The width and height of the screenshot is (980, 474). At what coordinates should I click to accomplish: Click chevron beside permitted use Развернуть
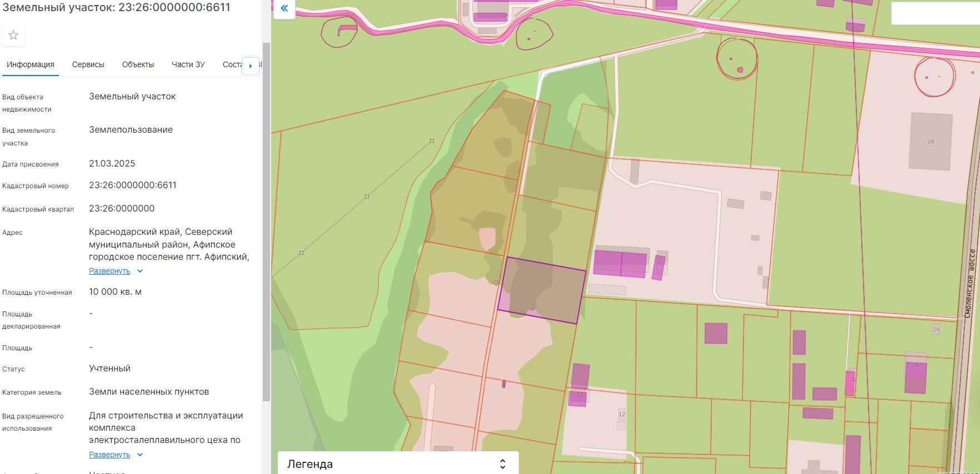click(x=140, y=455)
